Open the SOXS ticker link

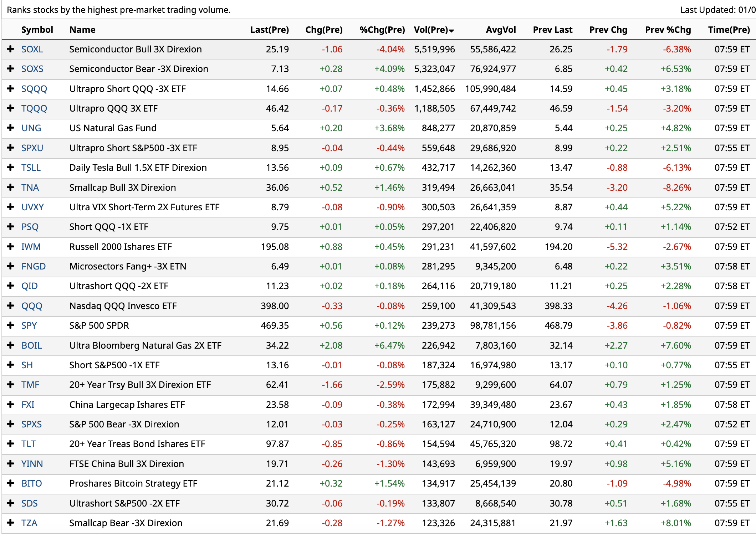point(32,69)
